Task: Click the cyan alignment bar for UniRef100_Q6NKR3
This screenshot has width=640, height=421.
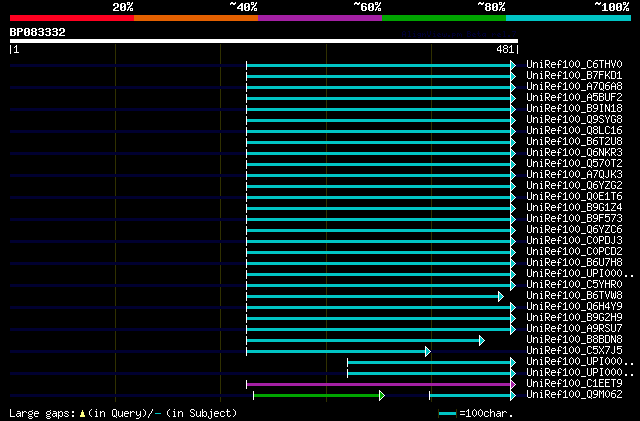Action: point(379,154)
